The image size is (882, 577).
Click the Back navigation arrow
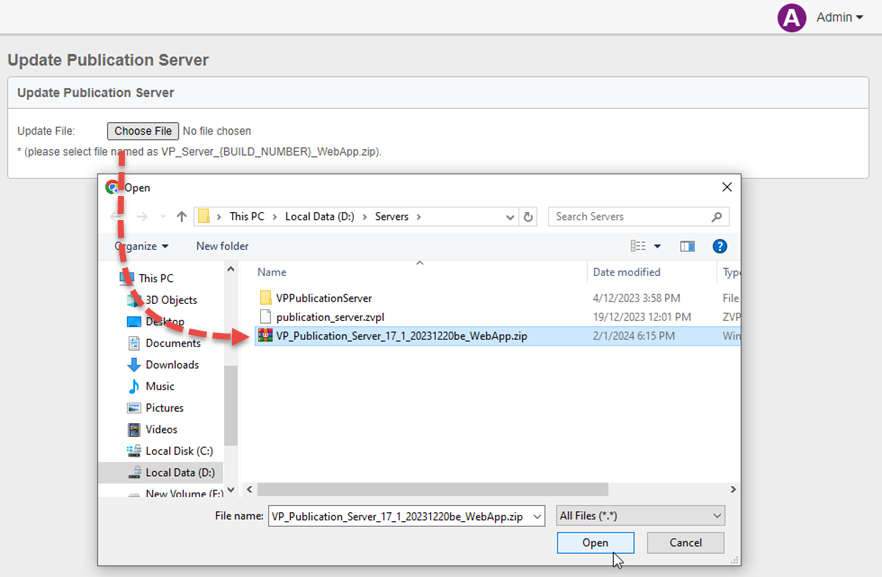coord(115,216)
